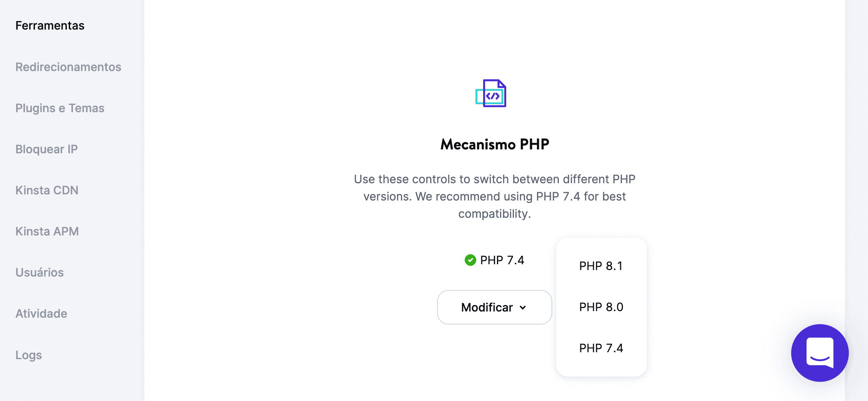This screenshot has height=401, width=868.
Task: Click the green checkmark beside PHP 7.4
Action: pos(470,260)
